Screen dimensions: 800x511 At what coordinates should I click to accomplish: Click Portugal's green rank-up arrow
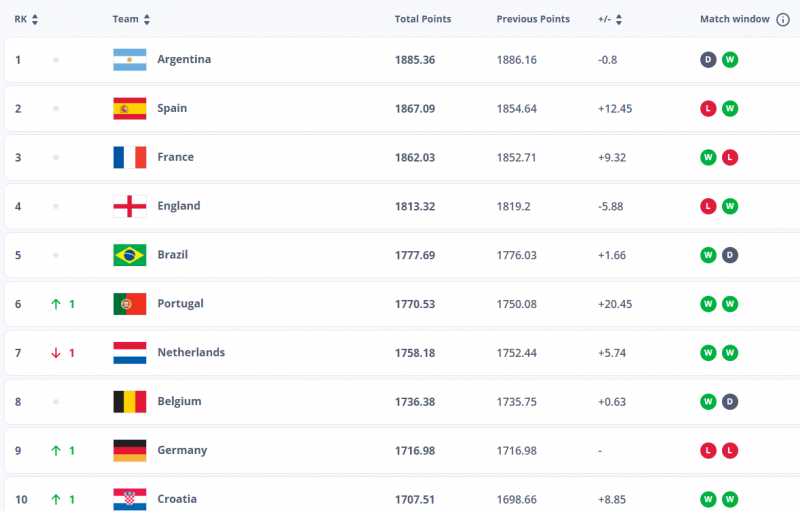pyautogui.click(x=56, y=304)
